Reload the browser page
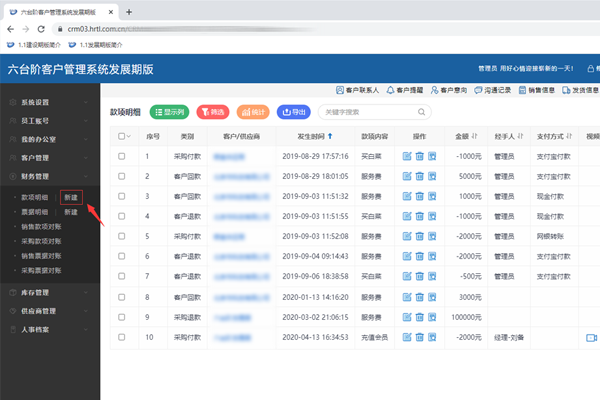 tap(41, 29)
